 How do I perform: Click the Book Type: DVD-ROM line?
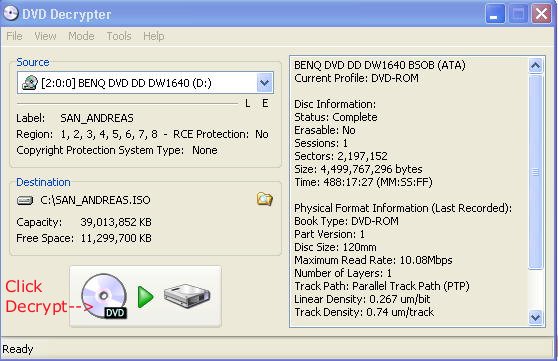(x=346, y=221)
